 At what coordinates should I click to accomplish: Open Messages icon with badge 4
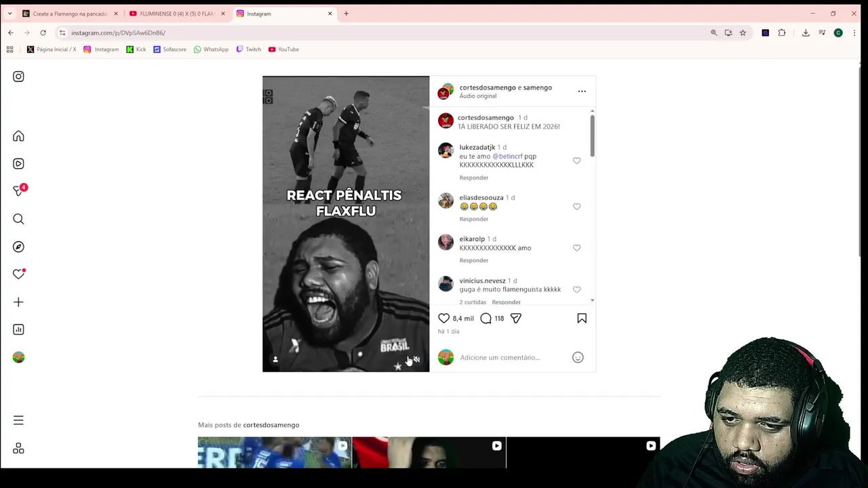click(18, 191)
